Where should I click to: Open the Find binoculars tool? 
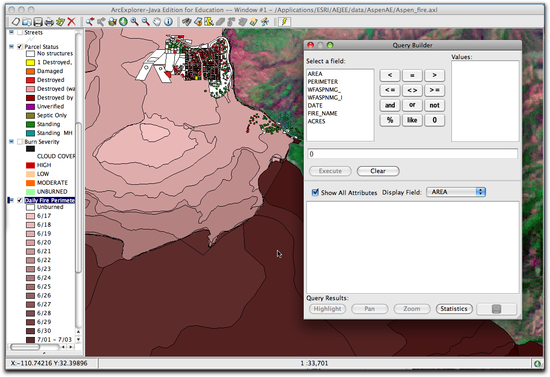(187, 22)
